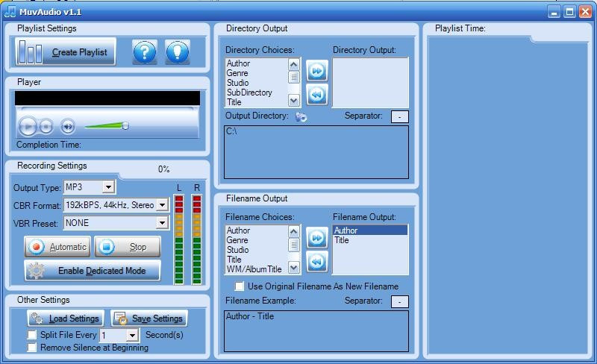Open the CBR Format dropdown
The height and width of the screenshot is (364, 597).
(162, 205)
